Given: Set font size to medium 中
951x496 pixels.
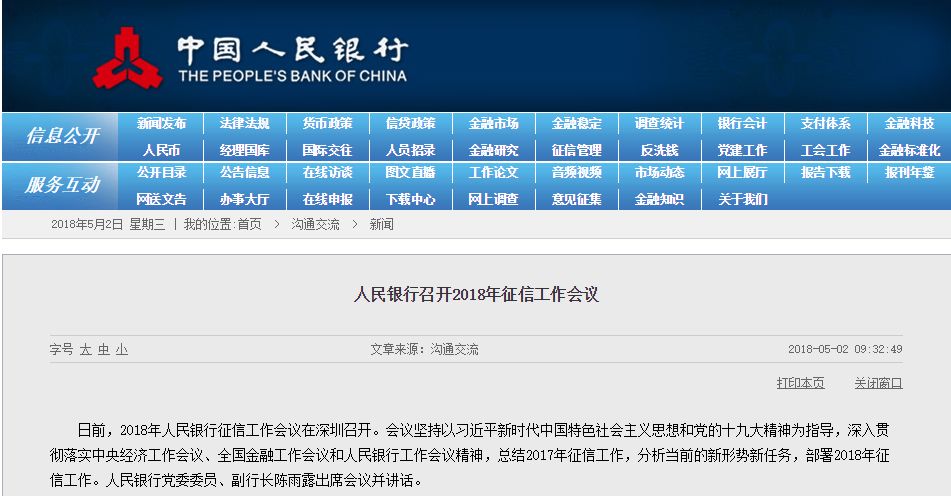Looking at the screenshot, I should [x=104, y=350].
